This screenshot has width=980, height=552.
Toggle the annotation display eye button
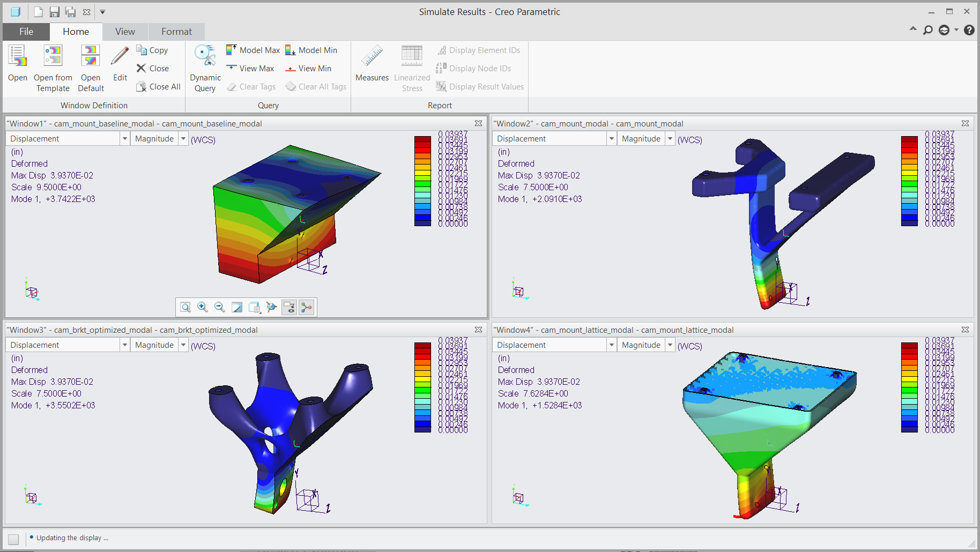(289, 307)
